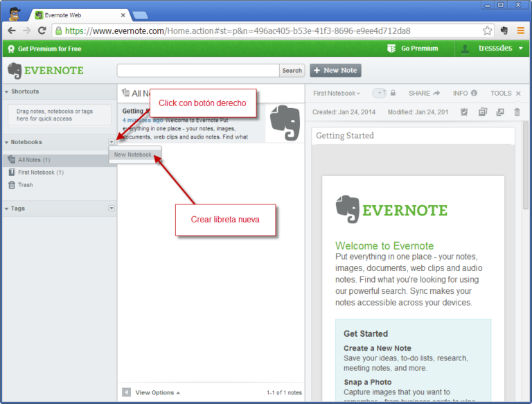Select the Evernote Web browser tab
The image size is (532, 404).
click(x=79, y=15)
